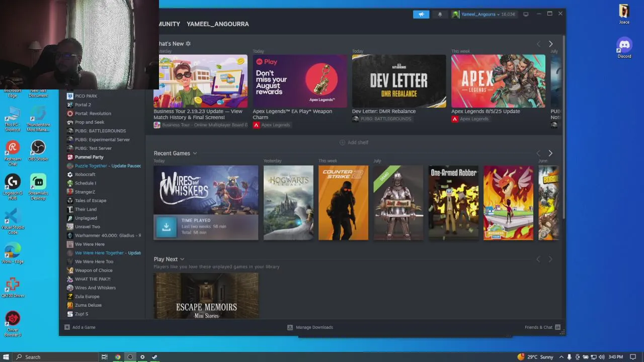Click the Add shelf button
Viewport: 644px width, 362px height.
(x=354, y=142)
